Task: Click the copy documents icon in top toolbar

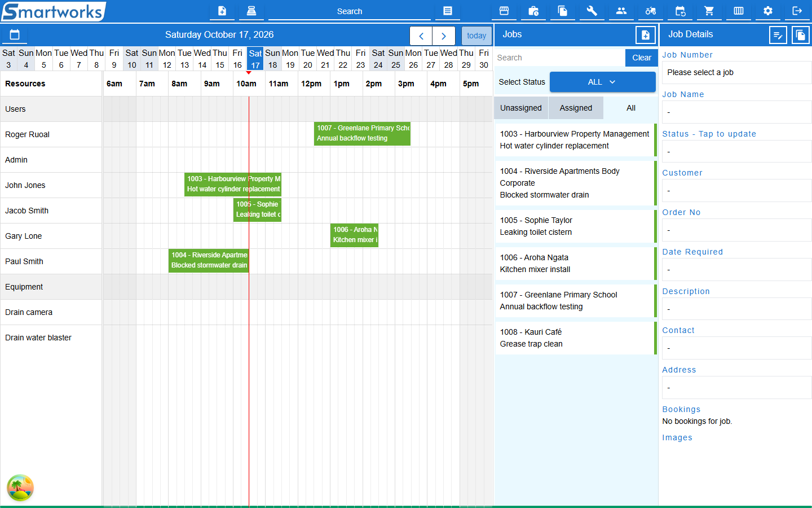Action: pos(563,11)
